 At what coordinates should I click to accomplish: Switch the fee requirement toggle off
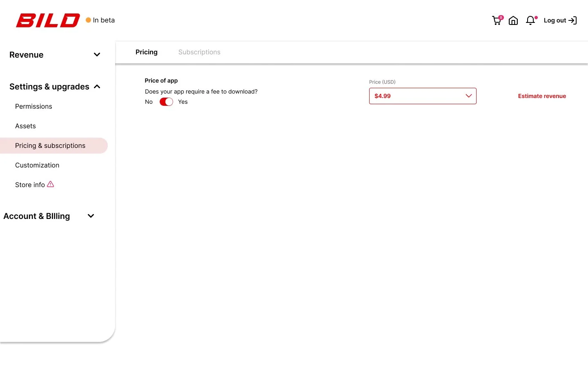166,102
